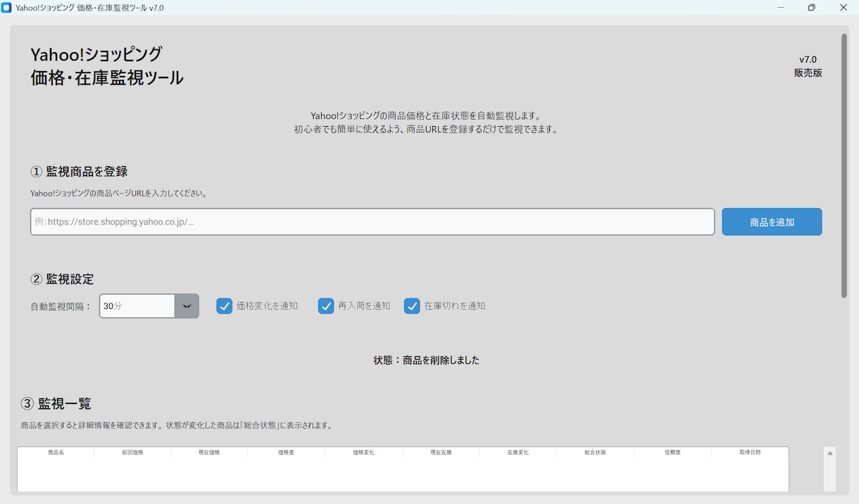
Task: Click the ③ 監視一覧 heading
Action: tap(56, 403)
